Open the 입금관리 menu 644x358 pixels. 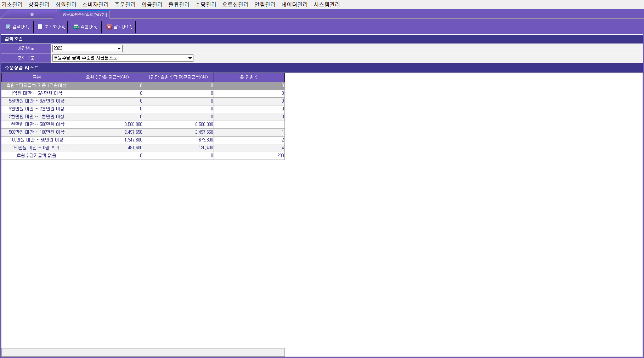152,5
